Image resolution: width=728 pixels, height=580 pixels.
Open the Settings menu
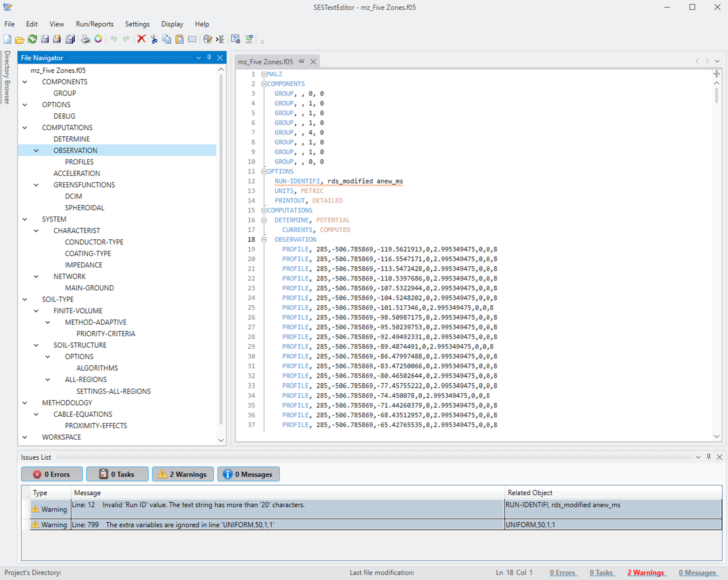137,24
